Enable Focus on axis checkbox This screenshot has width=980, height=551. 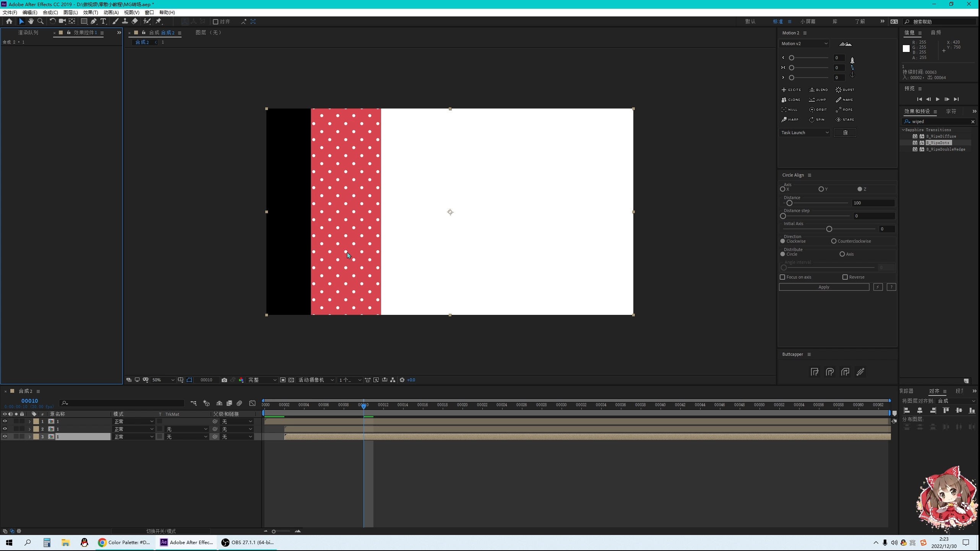point(782,277)
